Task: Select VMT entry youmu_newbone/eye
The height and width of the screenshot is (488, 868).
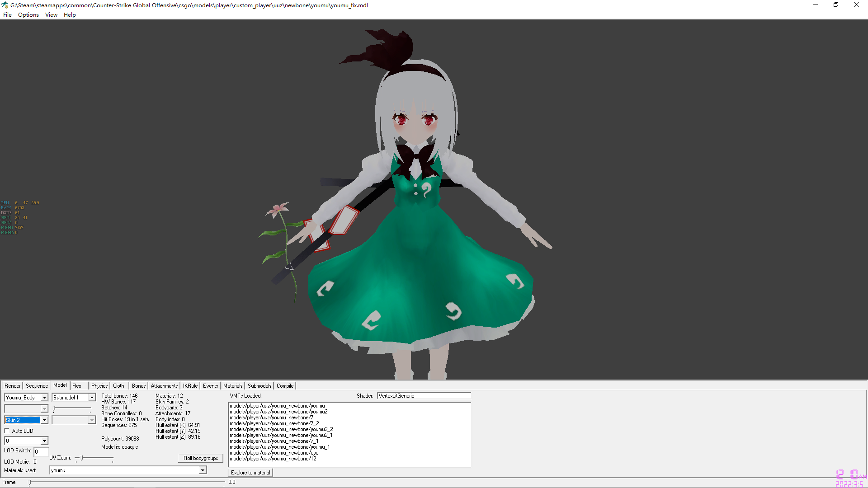Action: [274, 453]
